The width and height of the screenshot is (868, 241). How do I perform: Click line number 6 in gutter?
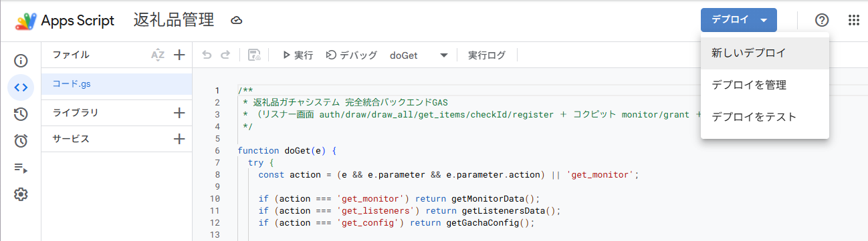[x=217, y=150]
